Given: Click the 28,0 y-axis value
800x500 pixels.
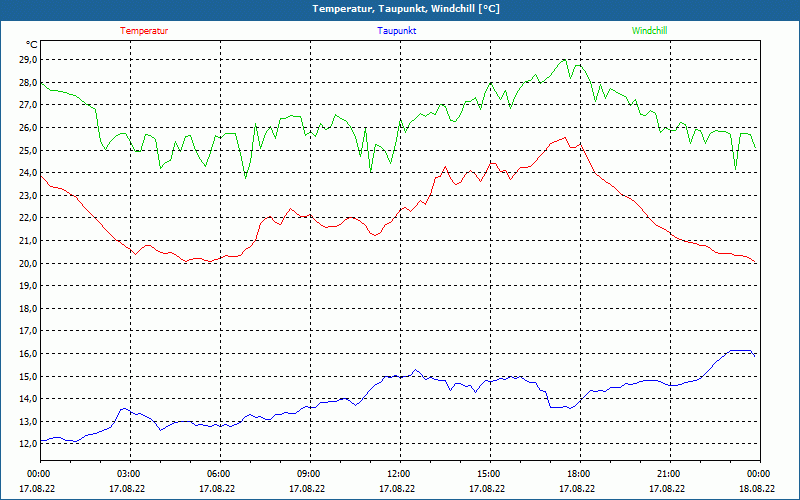Looking at the screenshot, I should [29, 82].
